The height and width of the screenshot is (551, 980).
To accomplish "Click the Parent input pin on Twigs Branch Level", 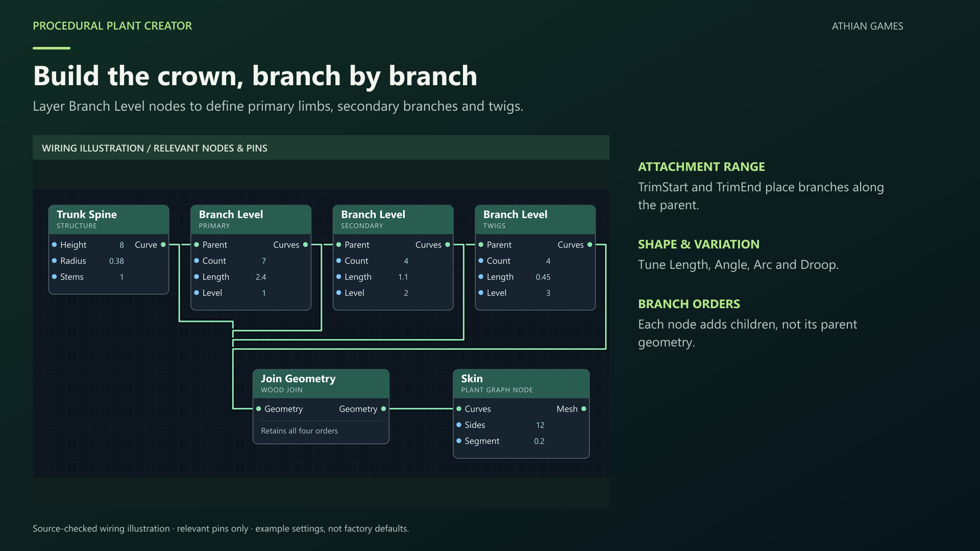I will click(481, 245).
